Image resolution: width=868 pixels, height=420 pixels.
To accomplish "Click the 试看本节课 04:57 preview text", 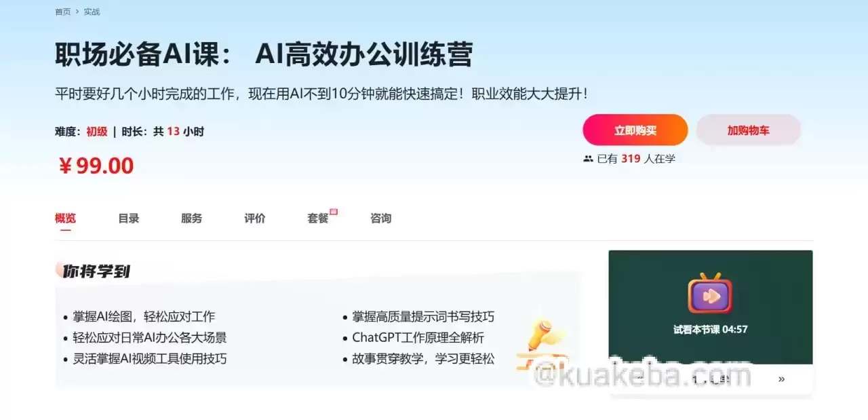I will point(711,330).
